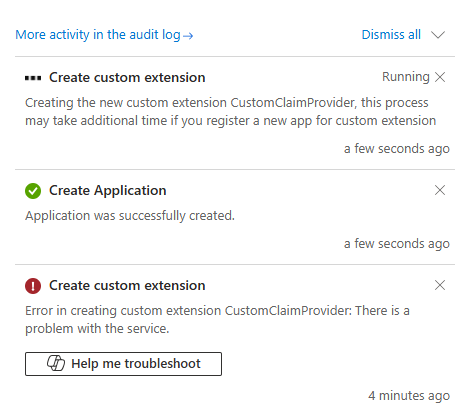Open More activity in the audit log link
Screen dimensions: 460x406
104,35
